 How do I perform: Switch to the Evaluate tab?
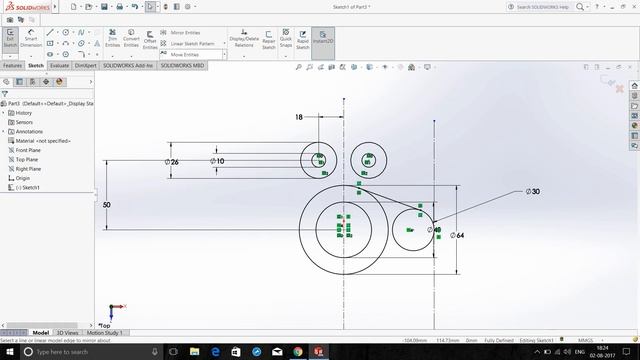click(x=60, y=65)
